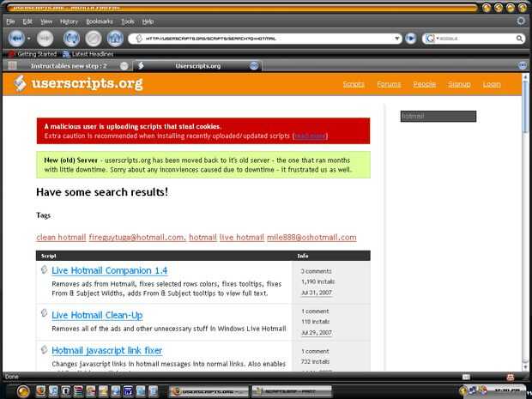This screenshot has width=532, height=399.
Task: Click the userscripts.org logo
Action: click(78, 83)
